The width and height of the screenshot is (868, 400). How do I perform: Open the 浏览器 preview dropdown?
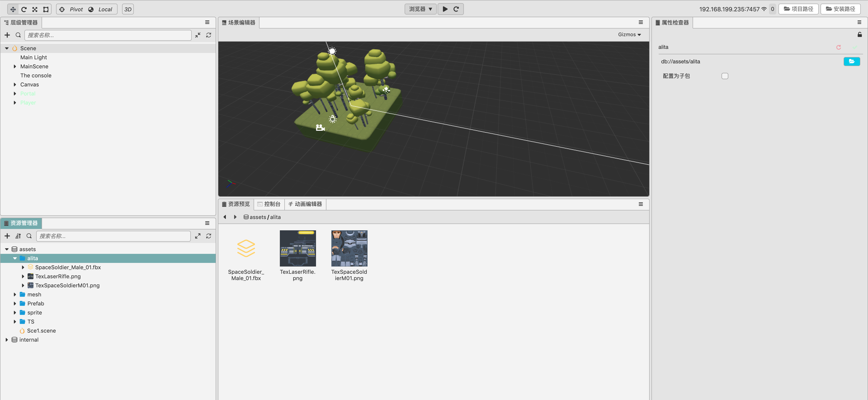point(420,9)
